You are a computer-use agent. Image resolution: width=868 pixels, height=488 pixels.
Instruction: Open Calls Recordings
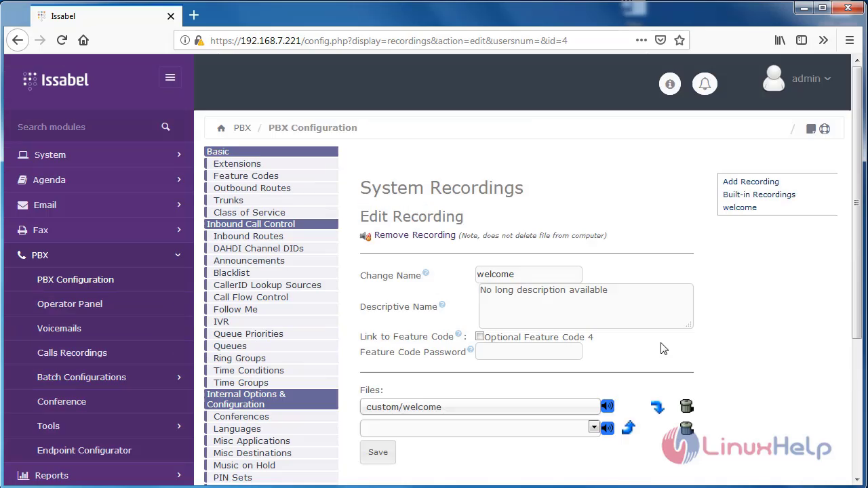[x=72, y=352]
